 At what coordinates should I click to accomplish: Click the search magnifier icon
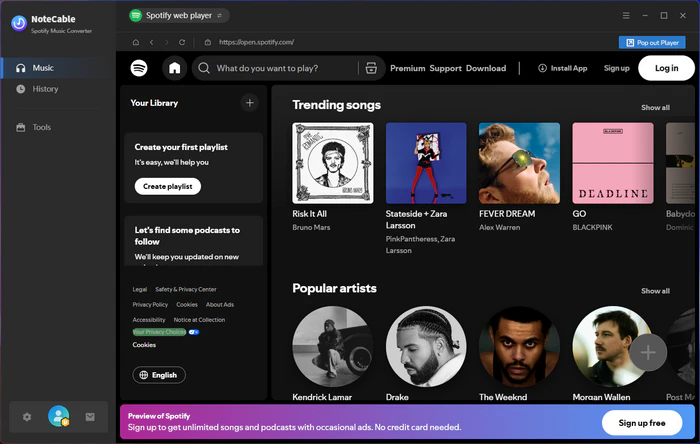(x=204, y=68)
